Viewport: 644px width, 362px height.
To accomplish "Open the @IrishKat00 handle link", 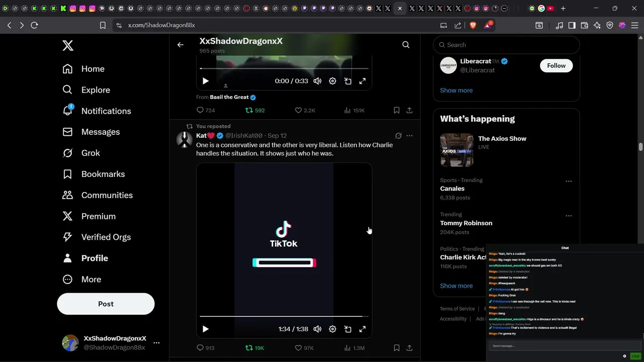I will coord(244,136).
